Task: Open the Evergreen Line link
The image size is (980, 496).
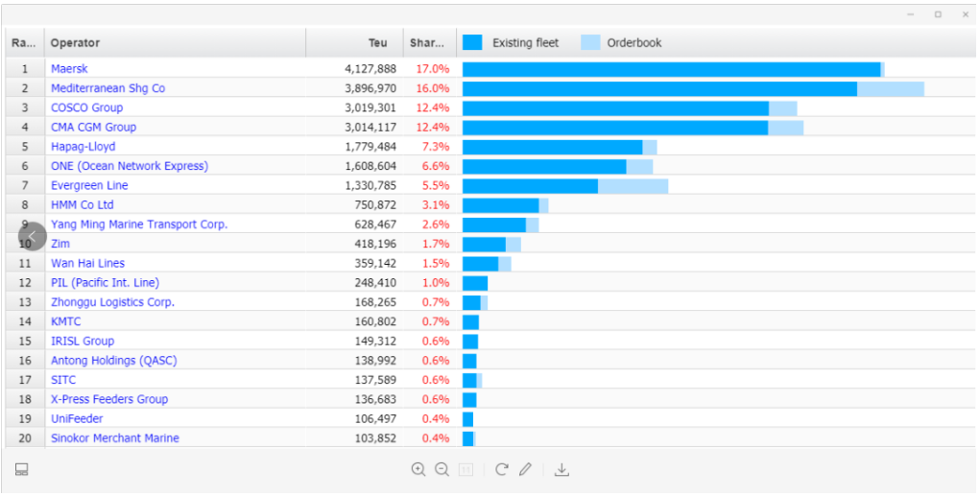Action: (89, 185)
